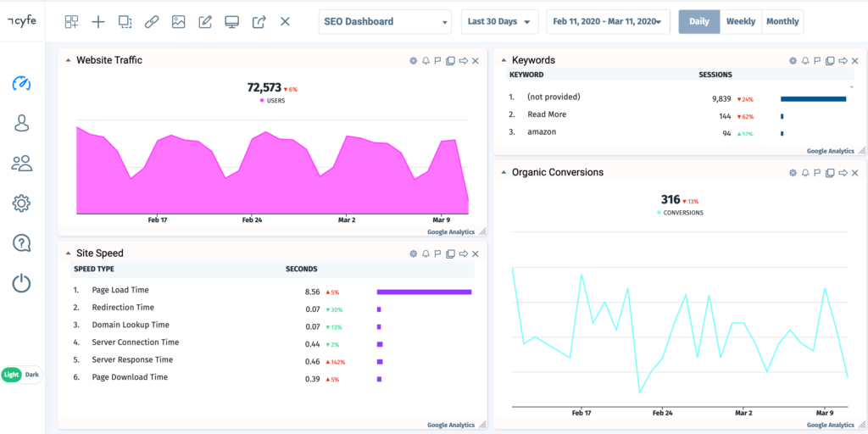Click Google Analytics link under Website Traffic

coord(451,232)
